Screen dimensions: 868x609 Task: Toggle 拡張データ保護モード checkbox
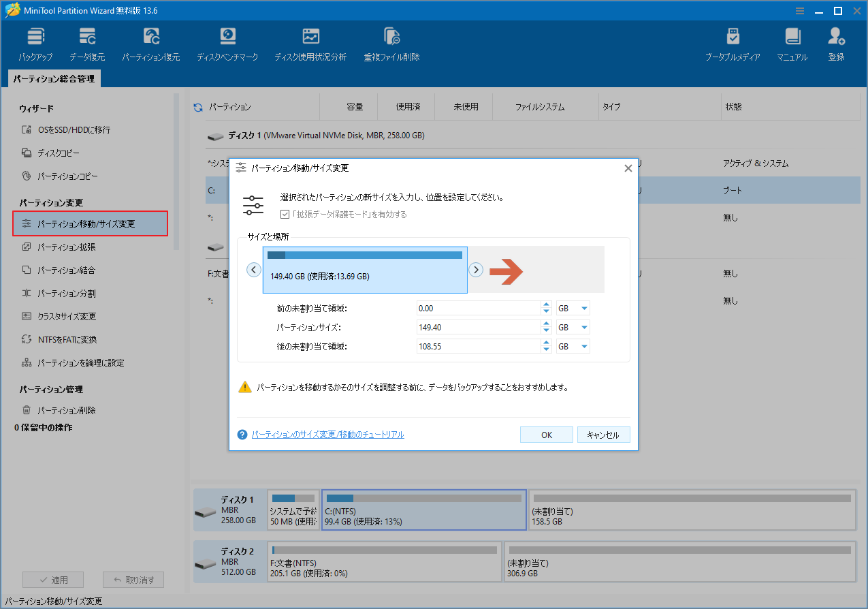pyautogui.click(x=285, y=214)
